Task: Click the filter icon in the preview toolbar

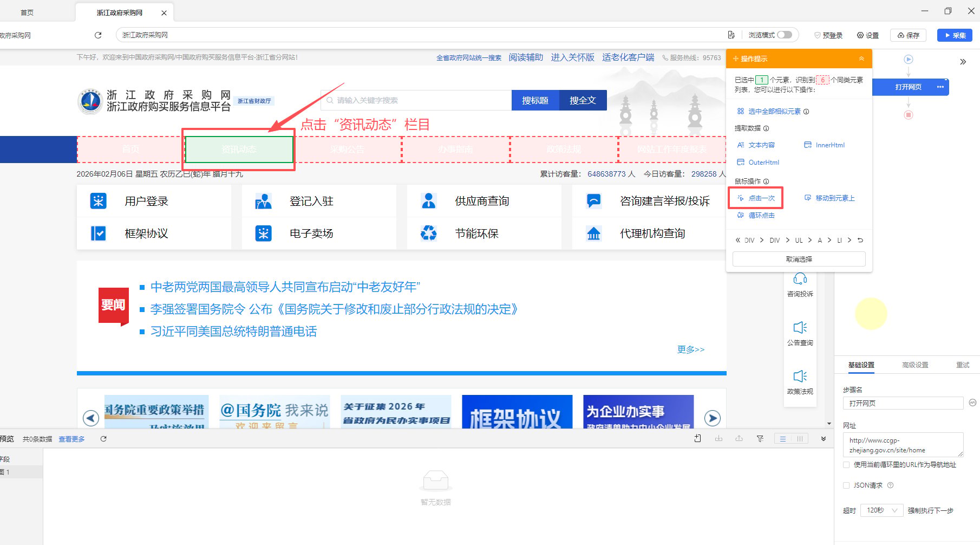Action: click(760, 438)
